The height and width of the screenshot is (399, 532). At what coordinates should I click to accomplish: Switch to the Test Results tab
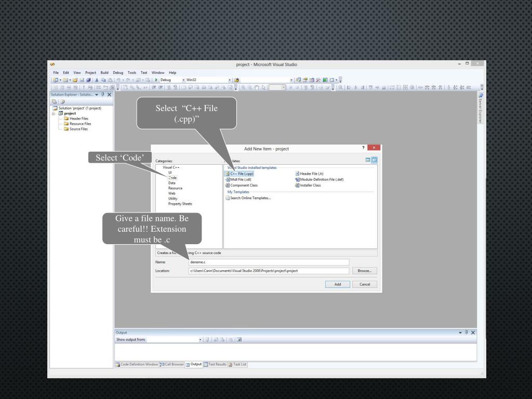[215, 364]
